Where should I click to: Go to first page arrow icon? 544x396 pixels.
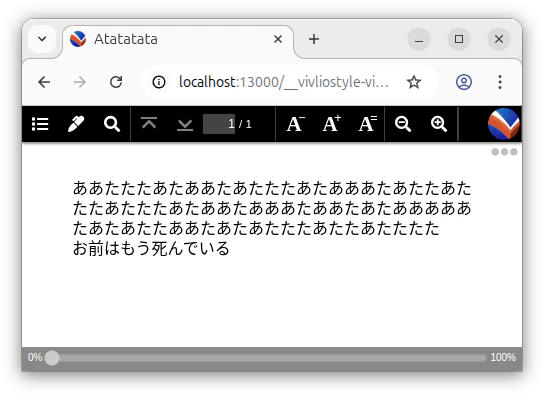[149, 124]
